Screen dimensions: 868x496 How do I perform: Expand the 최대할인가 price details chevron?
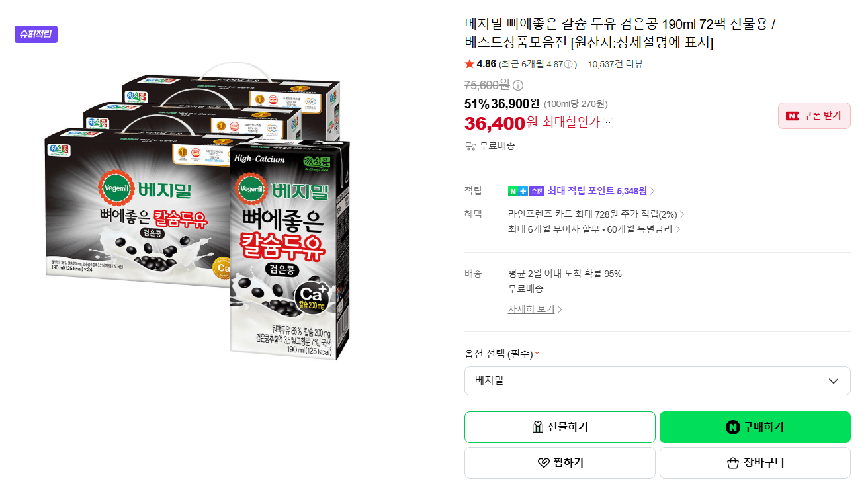[608, 123]
